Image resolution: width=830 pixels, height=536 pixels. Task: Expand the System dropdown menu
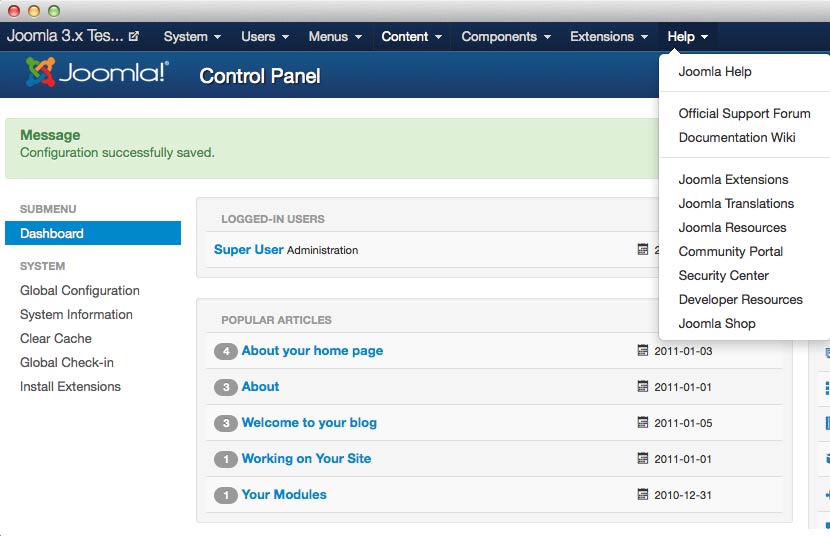coord(192,37)
